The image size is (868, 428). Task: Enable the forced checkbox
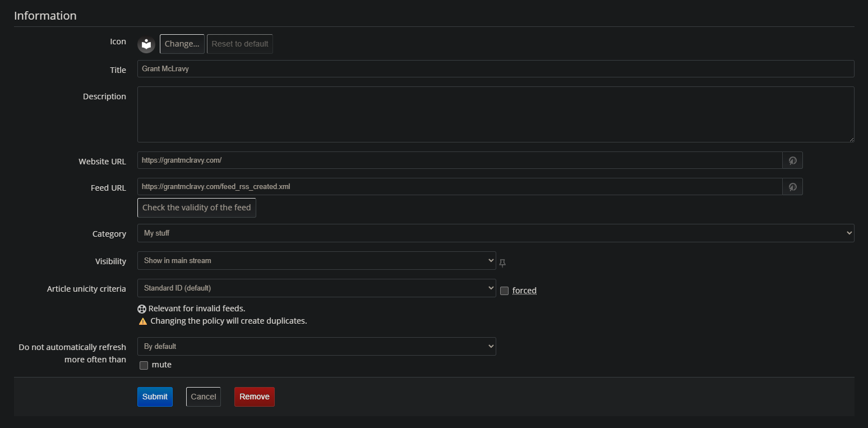click(x=505, y=291)
